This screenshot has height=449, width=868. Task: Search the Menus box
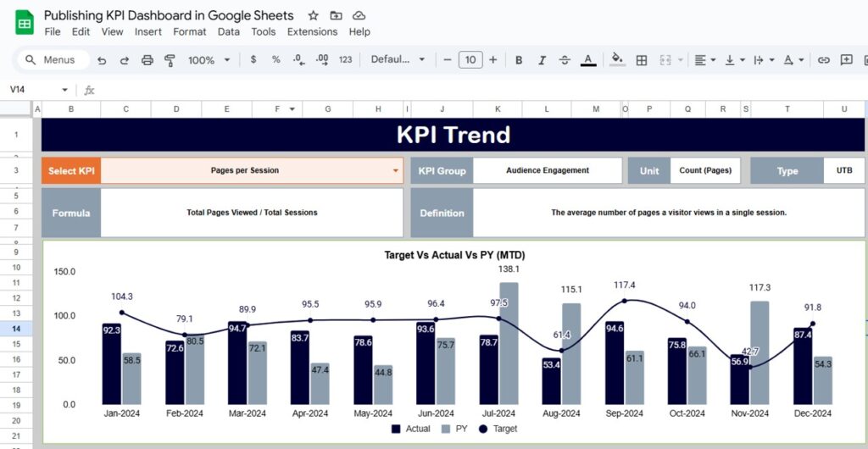pos(53,59)
